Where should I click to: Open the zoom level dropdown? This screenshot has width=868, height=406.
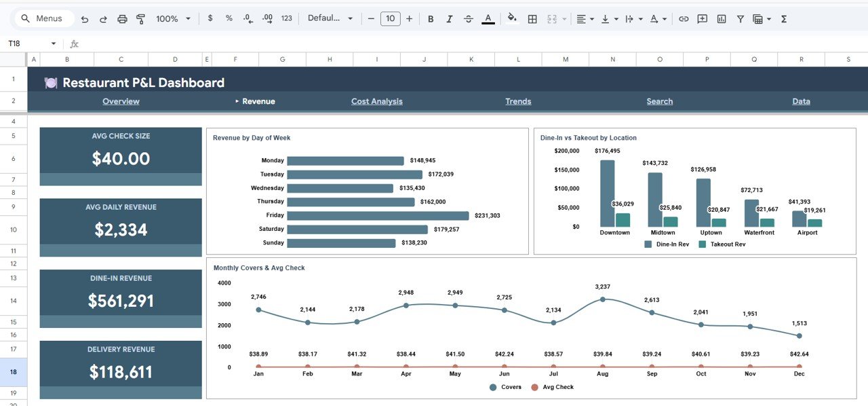click(168, 18)
